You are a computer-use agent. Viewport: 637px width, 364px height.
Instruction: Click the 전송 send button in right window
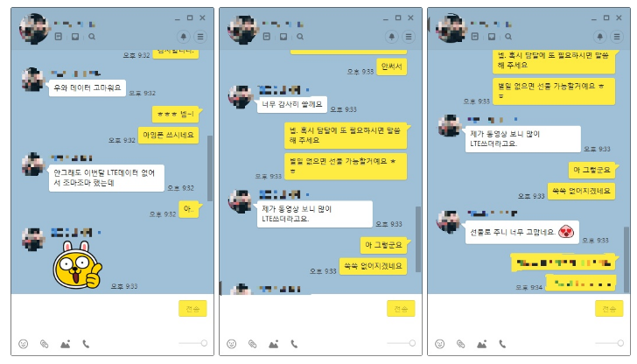(x=609, y=309)
